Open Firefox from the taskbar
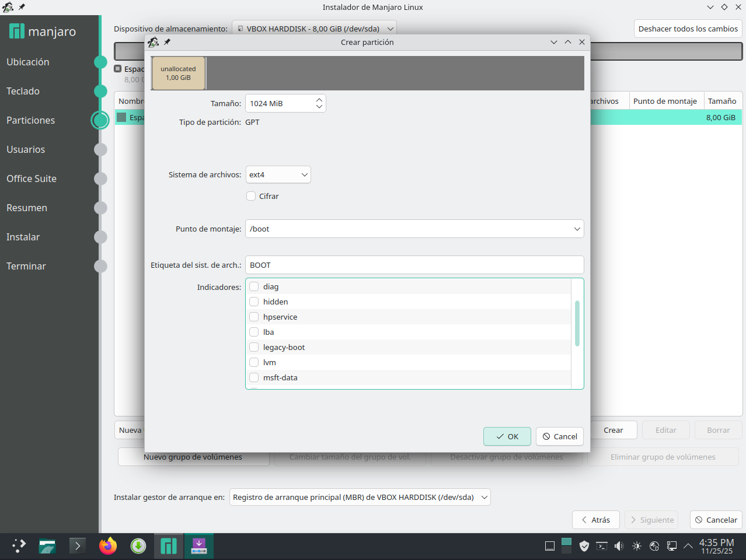The width and height of the screenshot is (746, 560). (x=108, y=546)
